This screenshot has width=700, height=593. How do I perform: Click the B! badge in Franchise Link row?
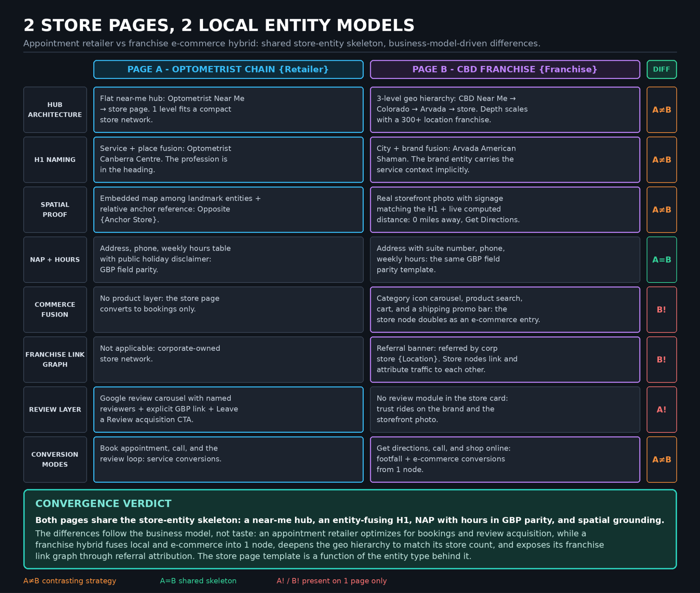(x=661, y=359)
